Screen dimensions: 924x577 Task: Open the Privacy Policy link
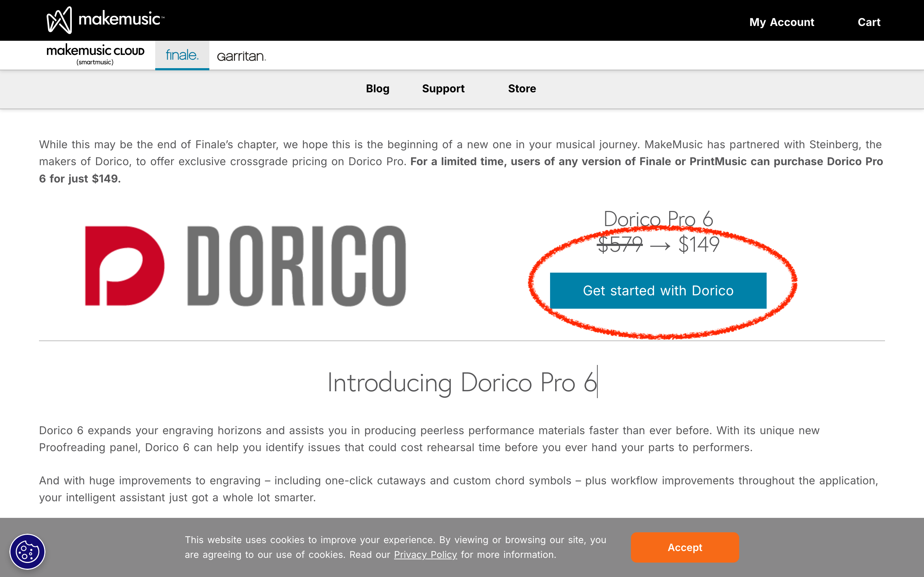tap(425, 555)
